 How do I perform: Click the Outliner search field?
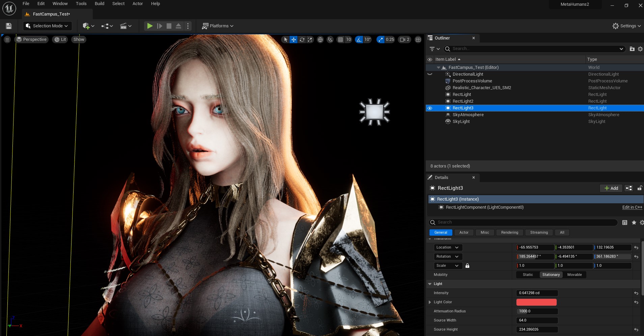click(534, 49)
